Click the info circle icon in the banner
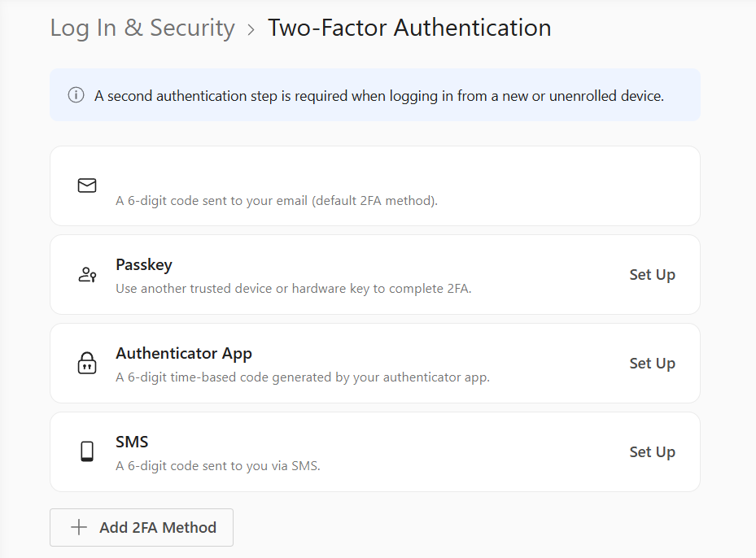 click(x=75, y=95)
